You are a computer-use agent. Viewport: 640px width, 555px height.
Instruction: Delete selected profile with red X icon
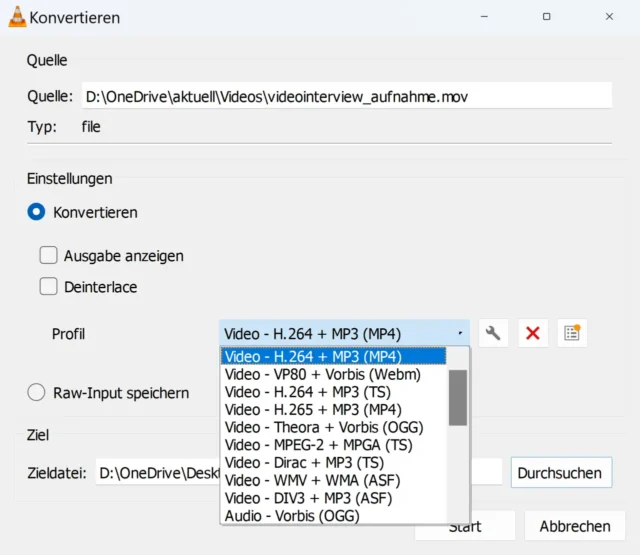pos(532,333)
